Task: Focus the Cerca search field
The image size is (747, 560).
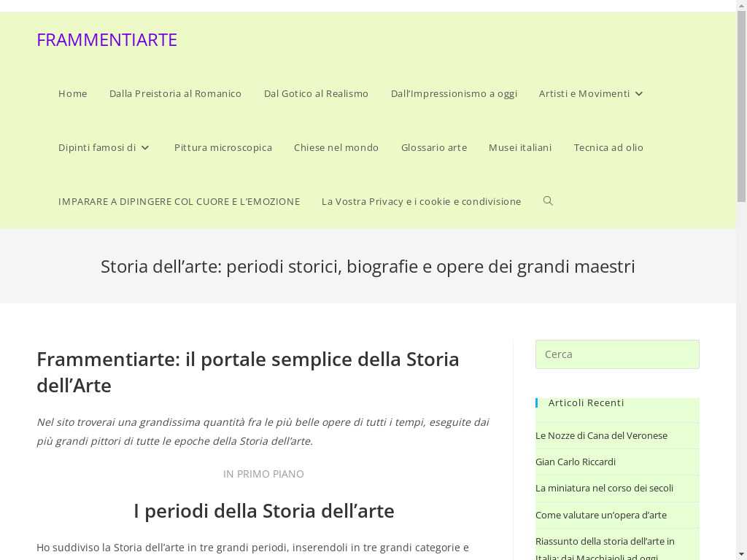Action: tap(617, 354)
